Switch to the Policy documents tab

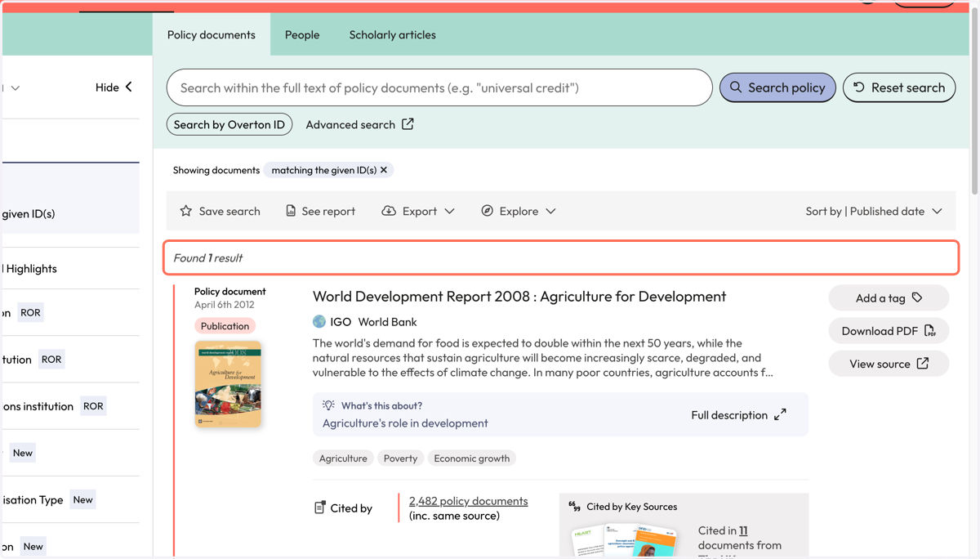coord(212,34)
